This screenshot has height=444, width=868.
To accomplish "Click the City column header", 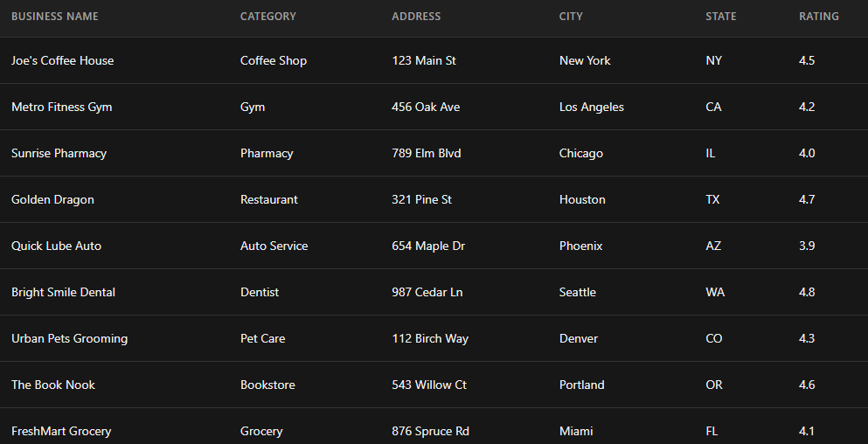I will pos(571,17).
